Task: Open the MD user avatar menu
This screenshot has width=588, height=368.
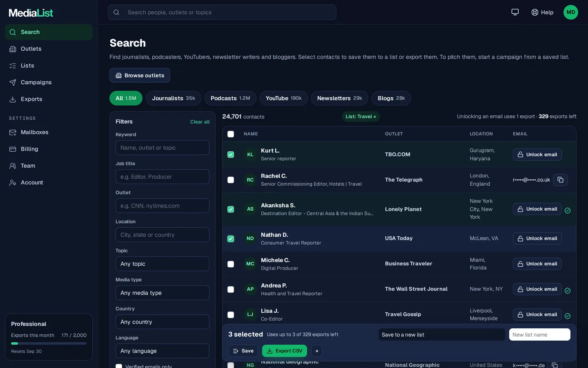Action: (571, 12)
